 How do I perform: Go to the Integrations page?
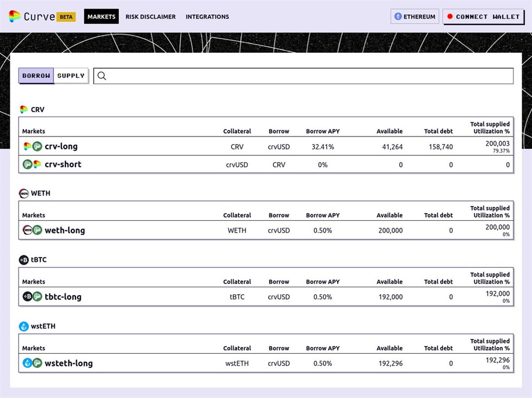click(207, 16)
